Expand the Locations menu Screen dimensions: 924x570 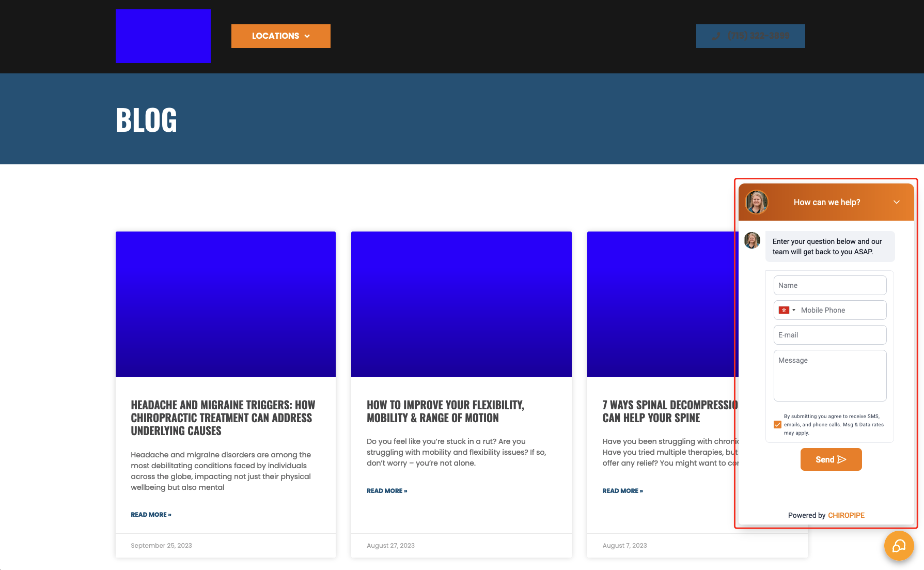coord(280,36)
